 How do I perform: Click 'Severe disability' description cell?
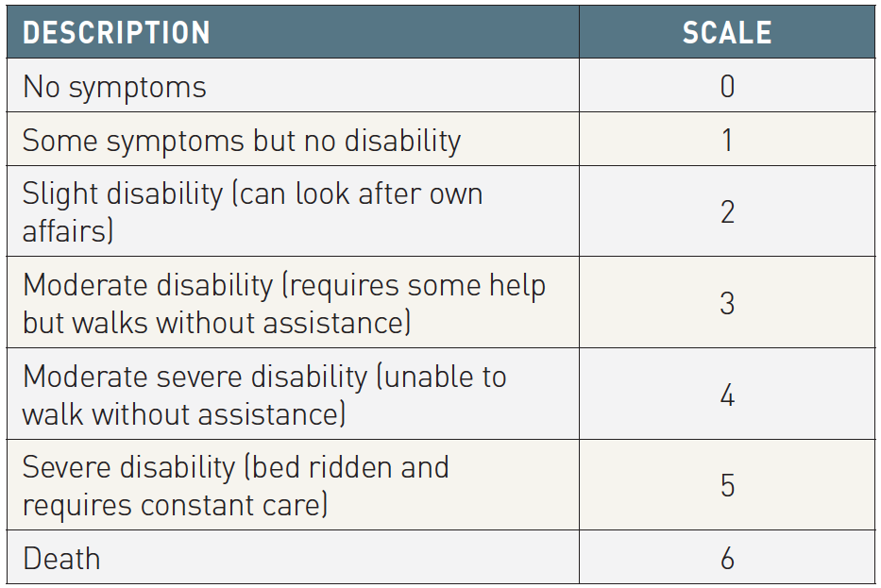[293, 485]
